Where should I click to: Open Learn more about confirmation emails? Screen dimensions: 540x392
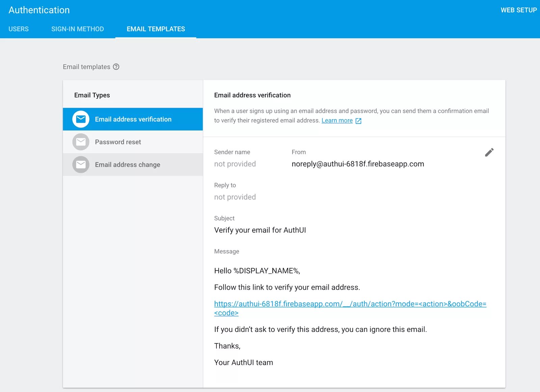[337, 120]
